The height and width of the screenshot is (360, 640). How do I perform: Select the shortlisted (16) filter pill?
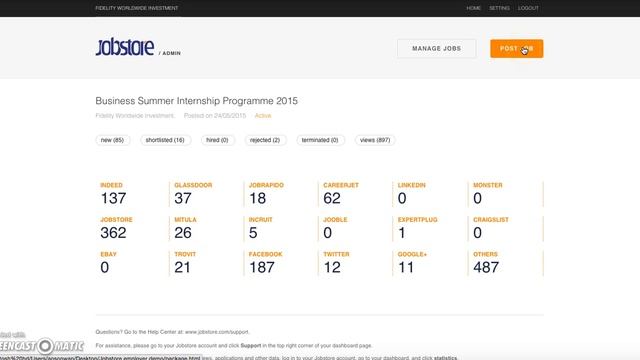pyautogui.click(x=165, y=140)
